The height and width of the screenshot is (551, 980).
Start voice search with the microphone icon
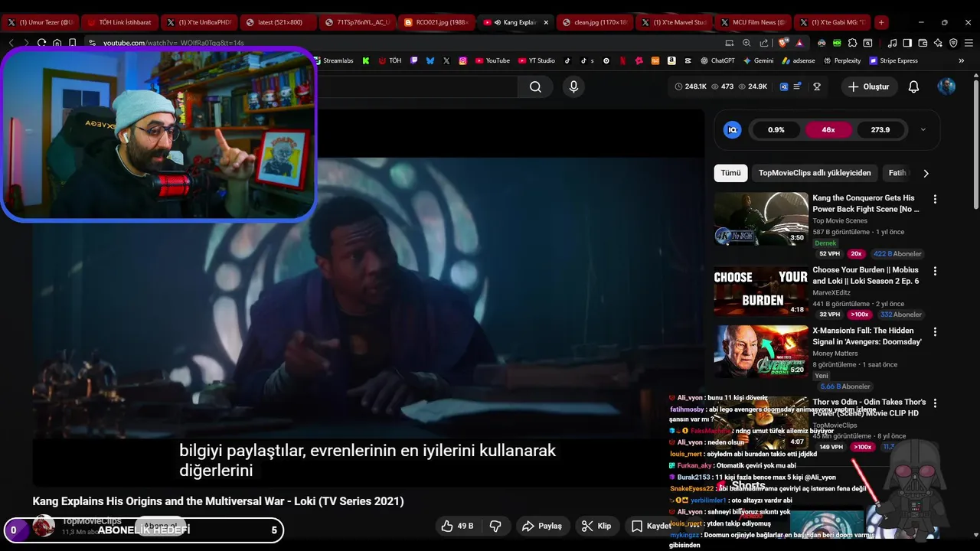[x=573, y=86]
